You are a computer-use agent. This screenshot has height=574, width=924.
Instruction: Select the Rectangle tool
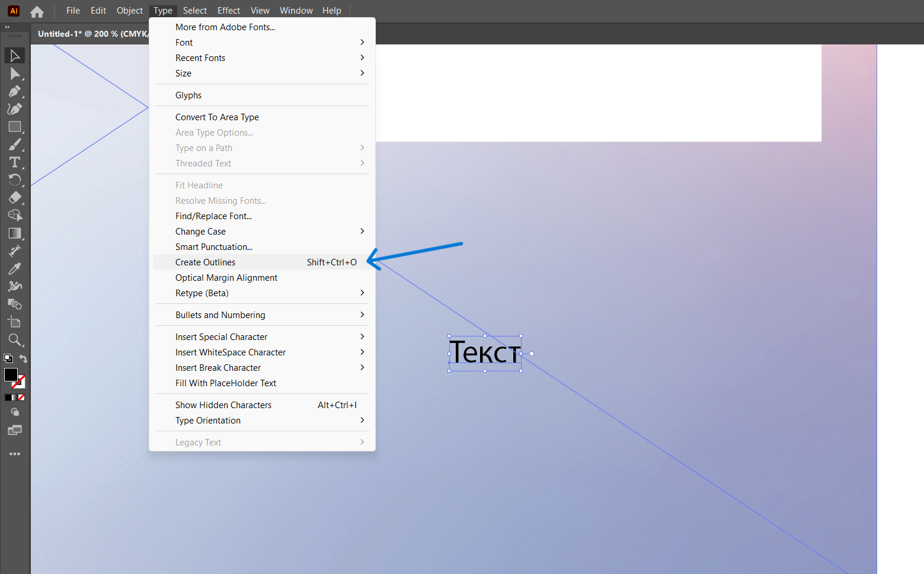pyautogui.click(x=15, y=127)
